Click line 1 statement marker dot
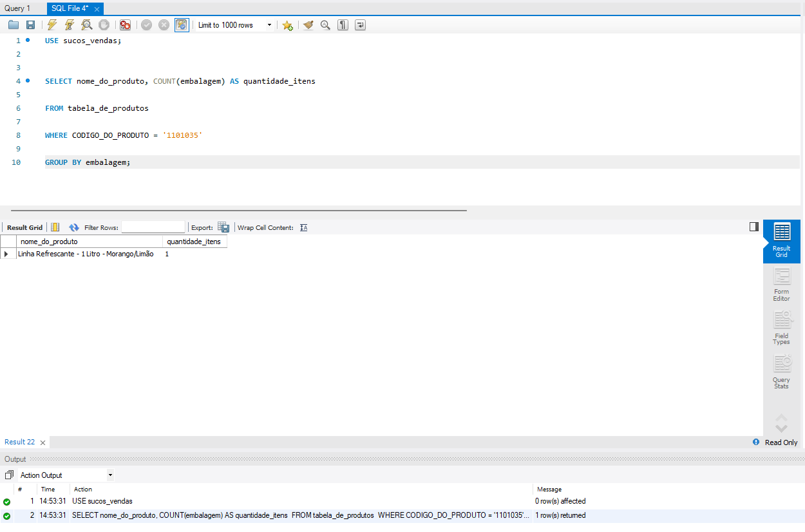805x532 pixels. coord(28,40)
